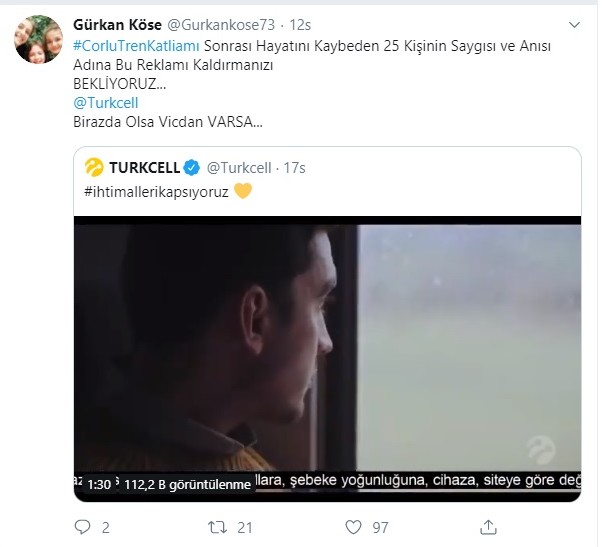This screenshot has width=608, height=547.
Task: Open the Gürkan Köse display name
Action: point(117,25)
